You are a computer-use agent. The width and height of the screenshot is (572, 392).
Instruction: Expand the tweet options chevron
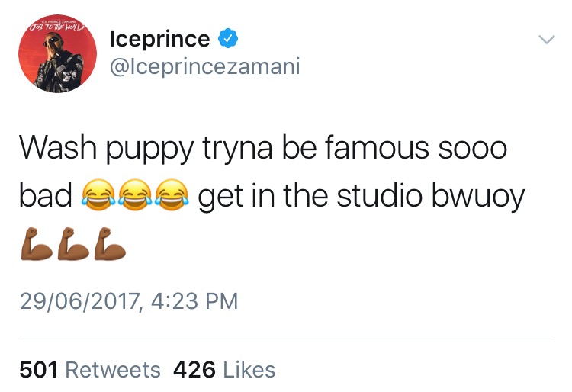tap(547, 40)
